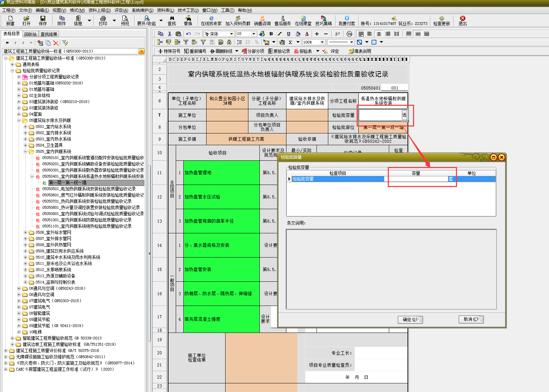The image size is (549, 392).
Task: Click the 预览 (Preview) toolbar icon
Action: (125, 21)
